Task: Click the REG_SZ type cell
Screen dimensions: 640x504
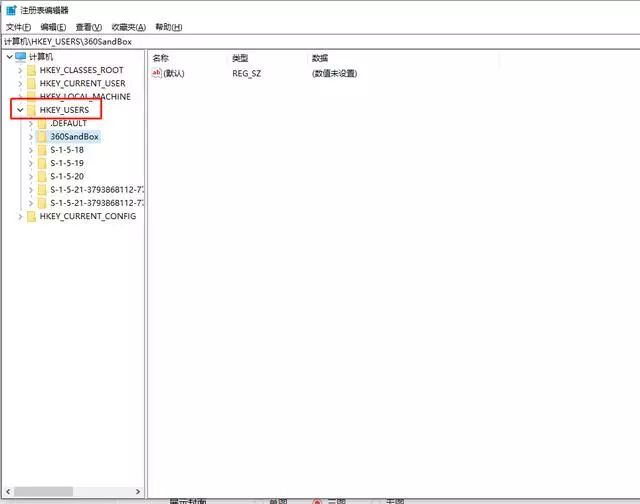Action: click(247, 73)
